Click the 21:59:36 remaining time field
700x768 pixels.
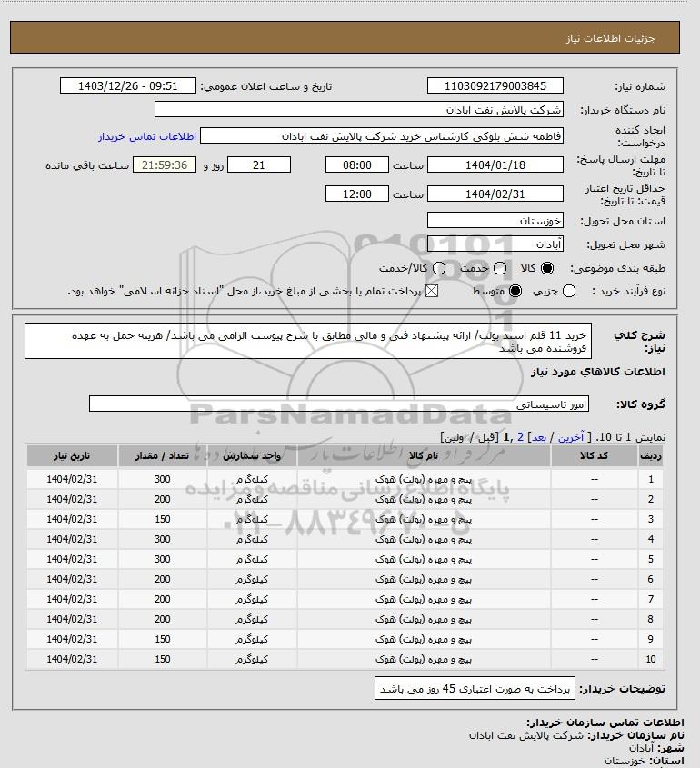click(x=165, y=165)
